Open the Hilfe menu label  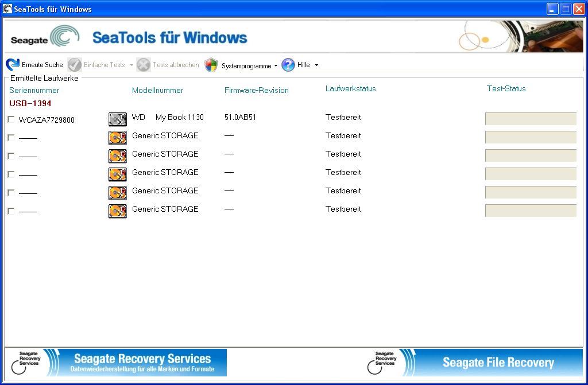pos(303,65)
